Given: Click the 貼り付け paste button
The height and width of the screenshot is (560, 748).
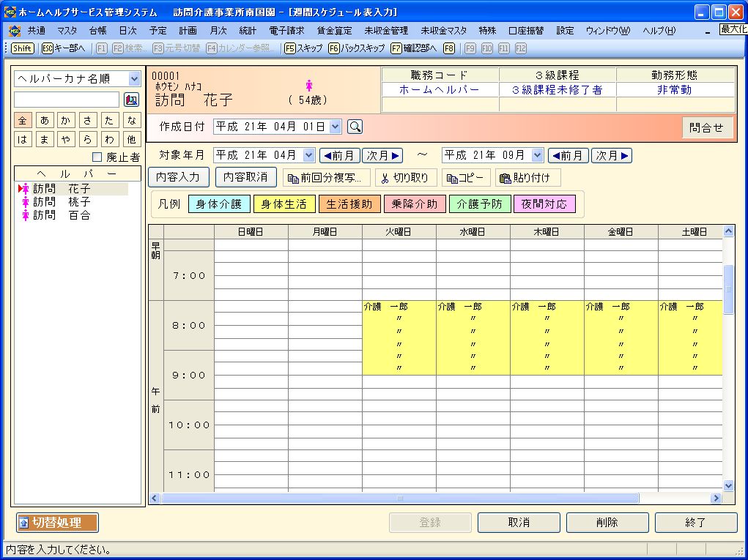Looking at the screenshot, I should pos(527,178).
